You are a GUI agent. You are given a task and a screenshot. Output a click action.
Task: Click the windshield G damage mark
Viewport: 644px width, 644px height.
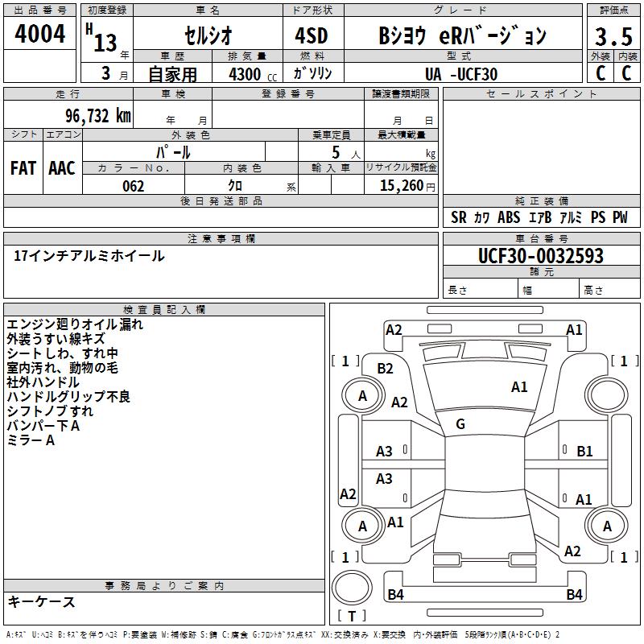pyautogui.click(x=460, y=424)
